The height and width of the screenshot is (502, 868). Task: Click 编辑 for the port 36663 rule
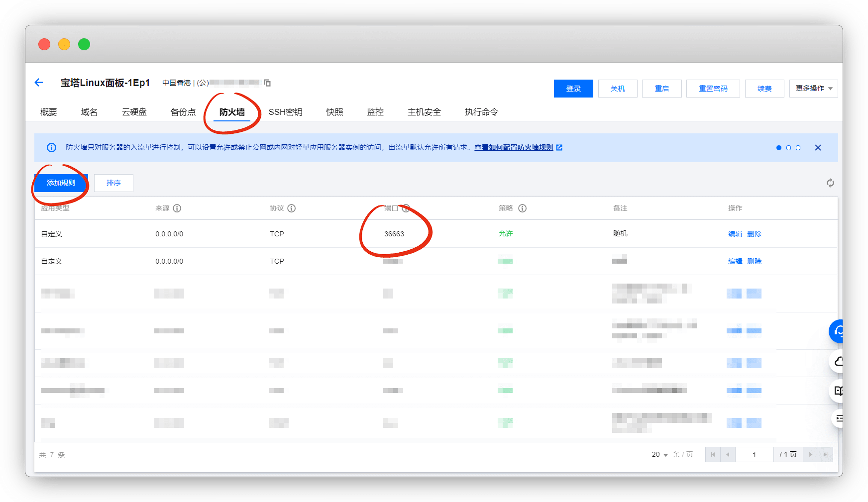pyautogui.click(x=735, y=234)
